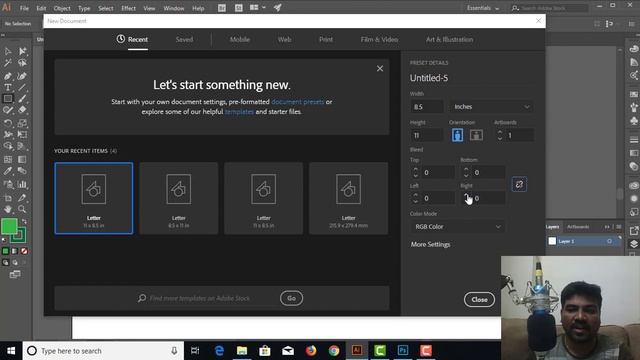Open the Asset Export panel icon
Image resolution: width=640 pixels, height=360 pixels.
633,231
